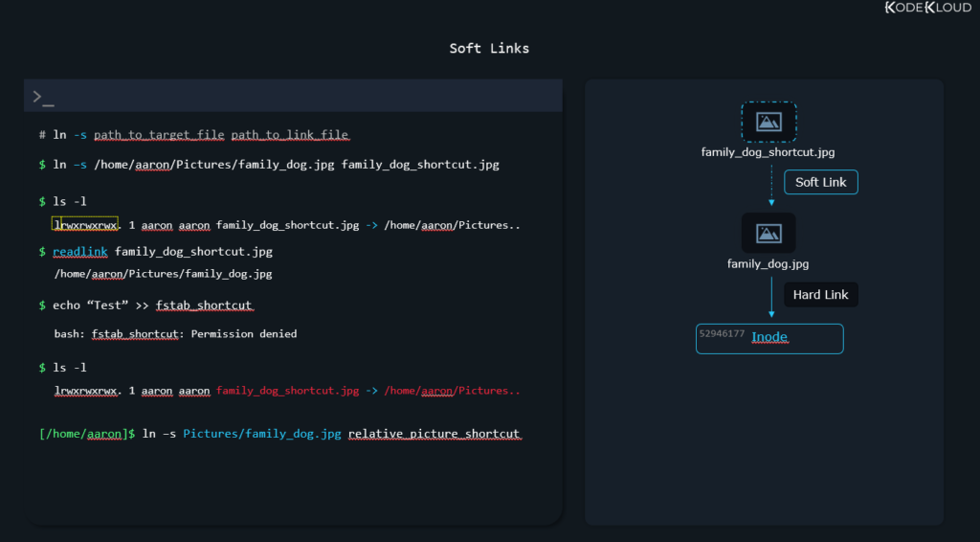980x542 pixels.
Task: Click the family_dog.jpg image icon
Action: click(x=768, y=234)
